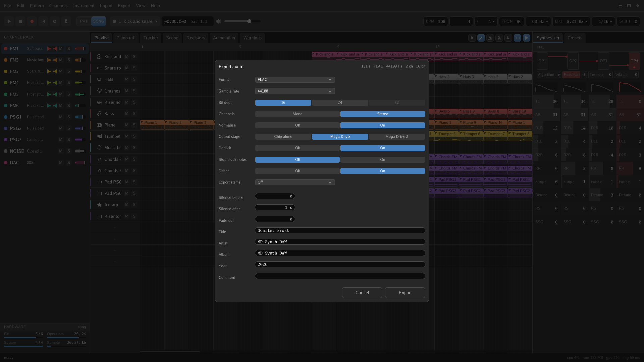The width and height of the screenshot is (644, 362).
Task: Switch to PAT playback mode
Action: coord(84,21)
